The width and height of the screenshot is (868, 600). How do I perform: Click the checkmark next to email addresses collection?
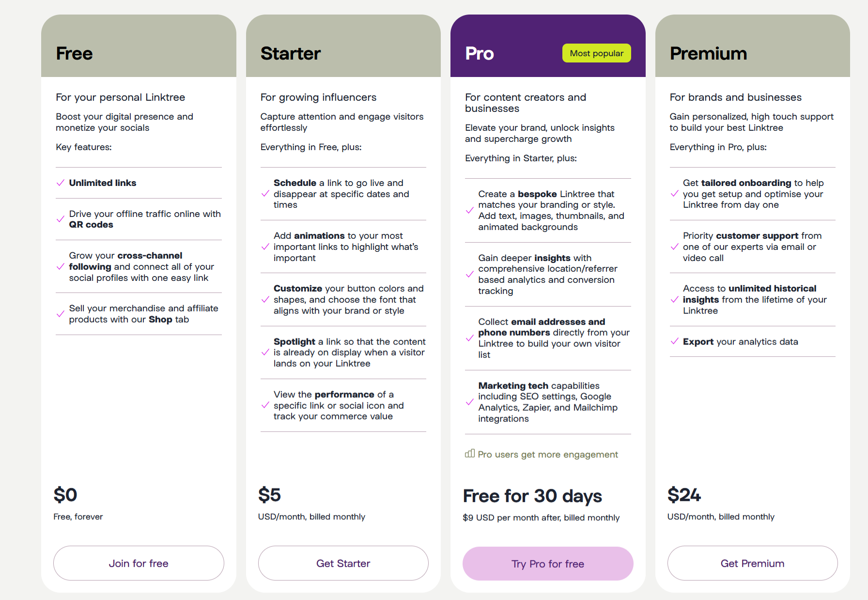pos(469,338)
